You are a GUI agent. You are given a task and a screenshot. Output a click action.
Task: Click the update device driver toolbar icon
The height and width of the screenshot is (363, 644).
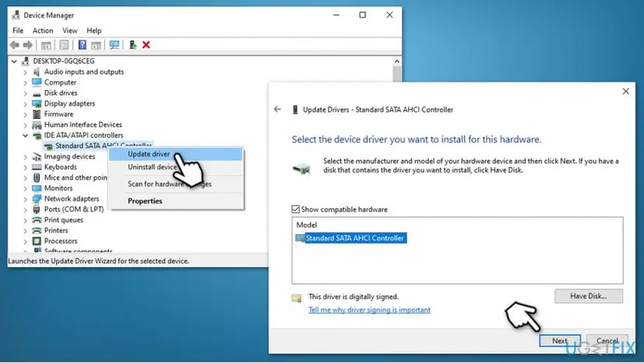[x=133, y=45]
